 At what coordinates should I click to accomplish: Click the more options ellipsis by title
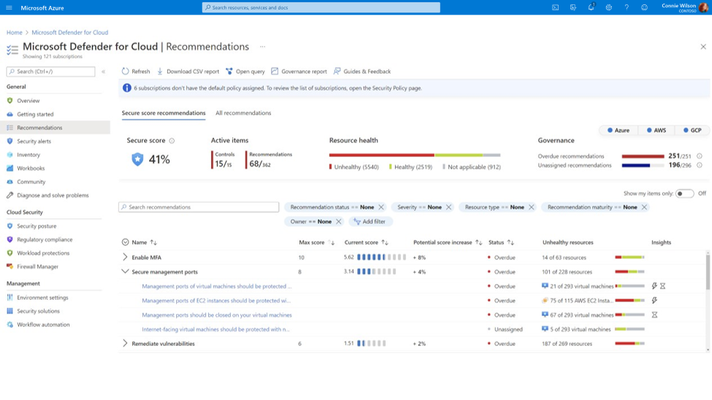click(262, 47)
